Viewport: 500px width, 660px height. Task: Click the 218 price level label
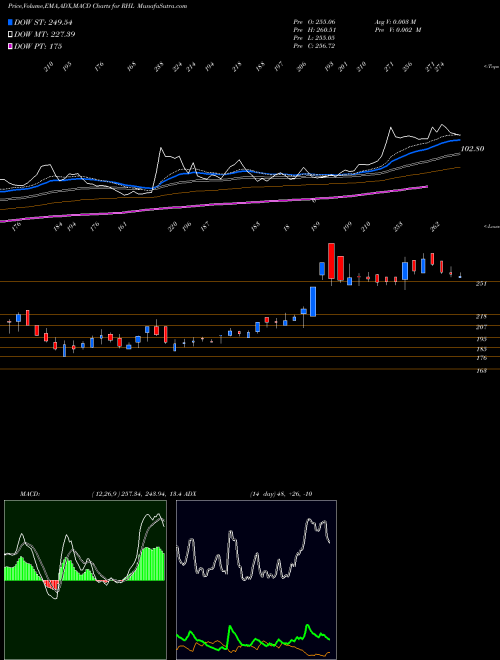[481, 317]
